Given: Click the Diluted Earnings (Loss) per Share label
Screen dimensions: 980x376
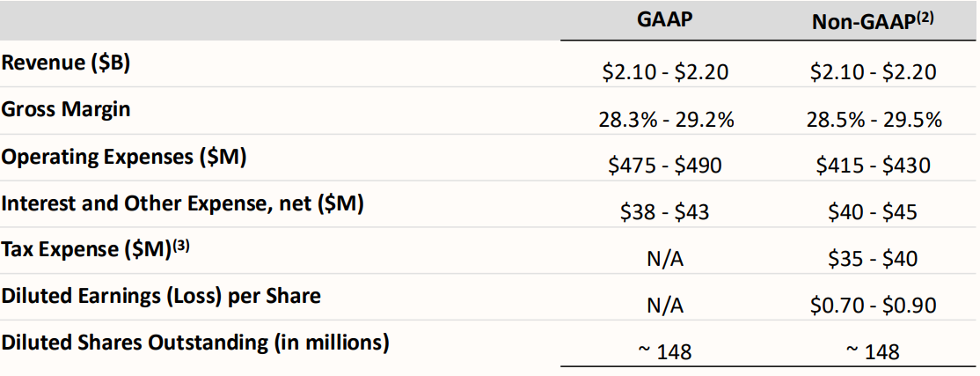Looking at the screenshot, I should click(x=161, y=296).
